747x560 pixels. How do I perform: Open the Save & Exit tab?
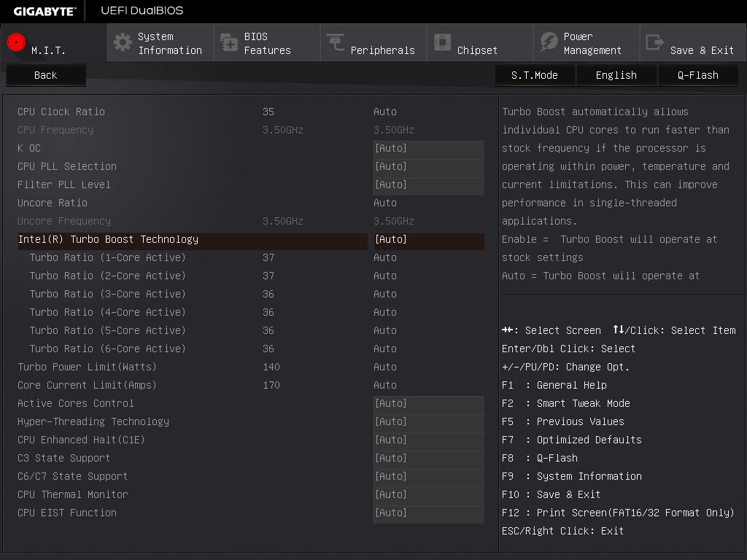click(x=693, y=43)
